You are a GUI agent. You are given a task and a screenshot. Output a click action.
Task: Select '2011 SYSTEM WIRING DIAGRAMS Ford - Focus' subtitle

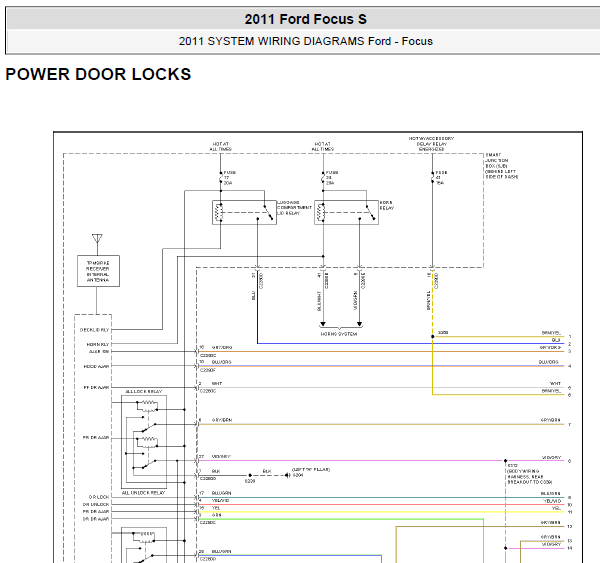[305, 41]
